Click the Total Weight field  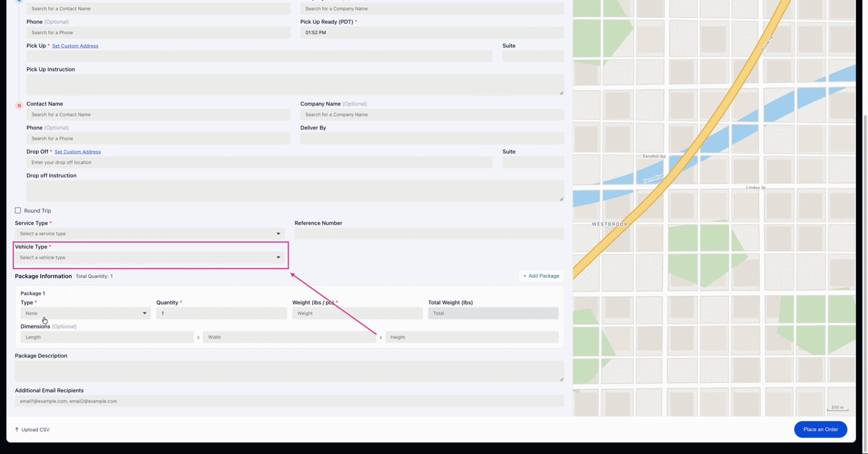(493, 314)
